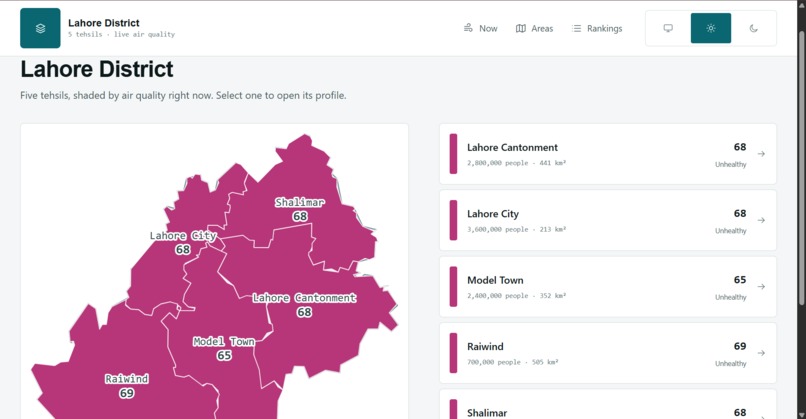Click Model Town's magenta color bar

pos(453,286)
